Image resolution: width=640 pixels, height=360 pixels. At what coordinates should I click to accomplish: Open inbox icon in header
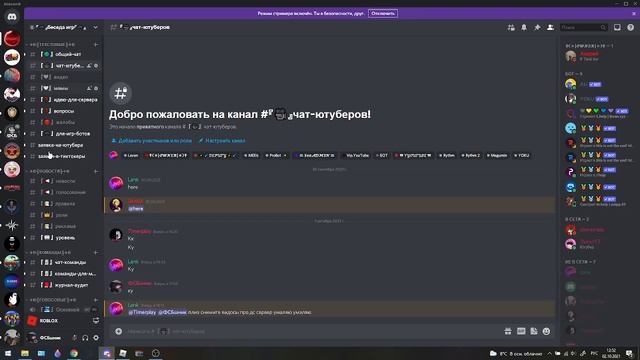click(617, 27)
